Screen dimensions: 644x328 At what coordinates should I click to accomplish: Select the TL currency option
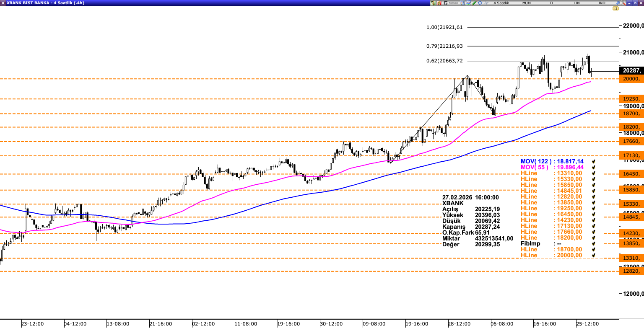pyautogui.click(x=551, y=3)
